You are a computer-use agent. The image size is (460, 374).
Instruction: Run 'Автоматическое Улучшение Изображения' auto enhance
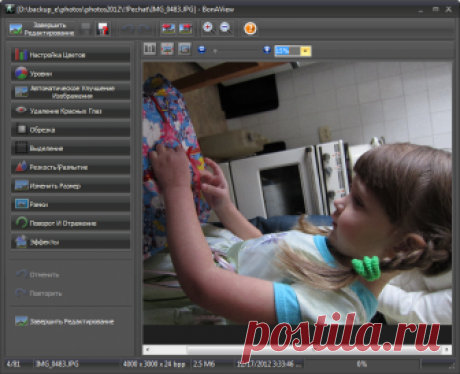coord(71,92)
